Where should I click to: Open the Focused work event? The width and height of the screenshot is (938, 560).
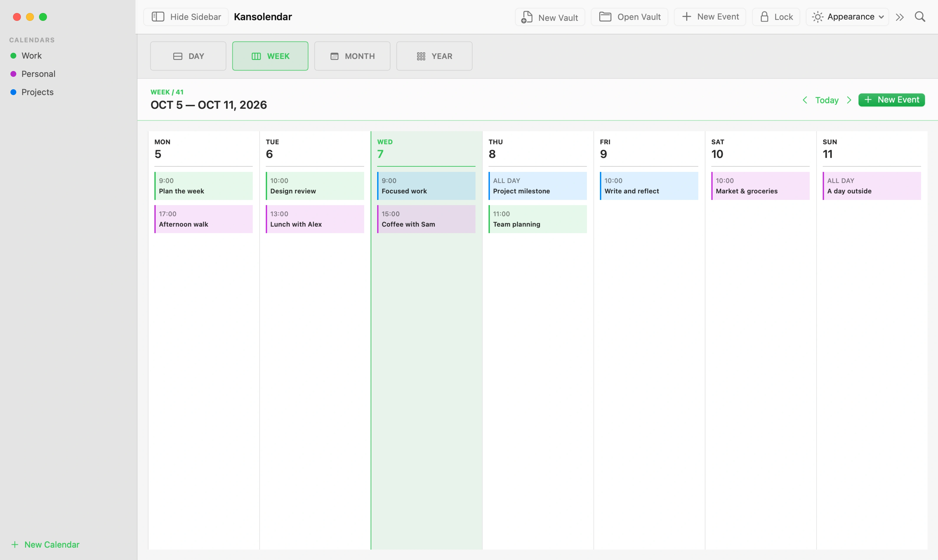coord(426,186)
